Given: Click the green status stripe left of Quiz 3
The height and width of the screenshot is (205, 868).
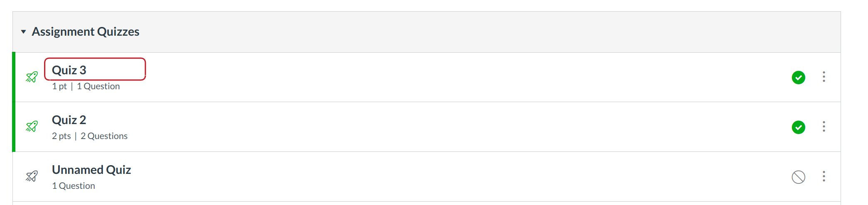Looking at the screenshot, I should (x=14, y=77).
